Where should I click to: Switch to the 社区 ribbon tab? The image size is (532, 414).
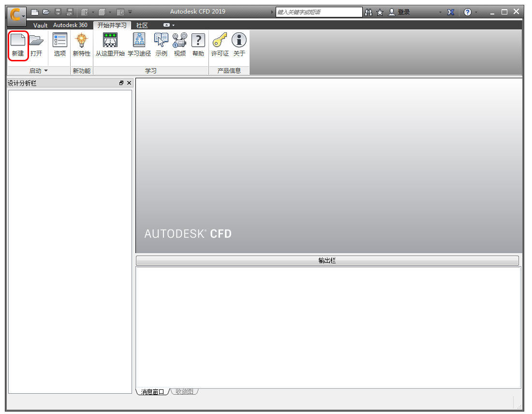[142, 26]
